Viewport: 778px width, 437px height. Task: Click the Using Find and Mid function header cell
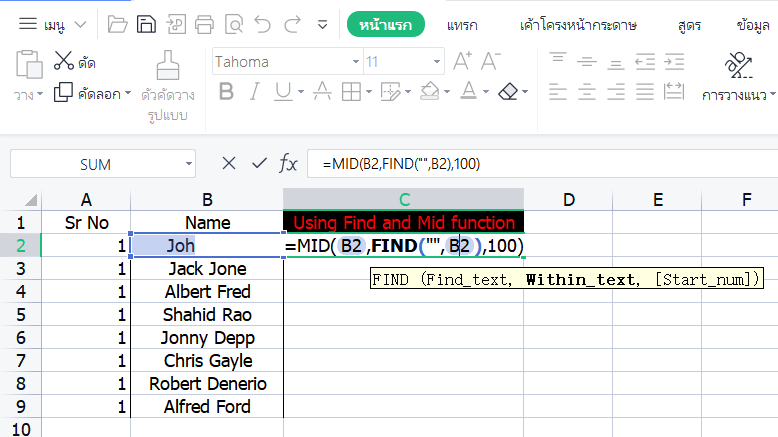pos(403,222)
